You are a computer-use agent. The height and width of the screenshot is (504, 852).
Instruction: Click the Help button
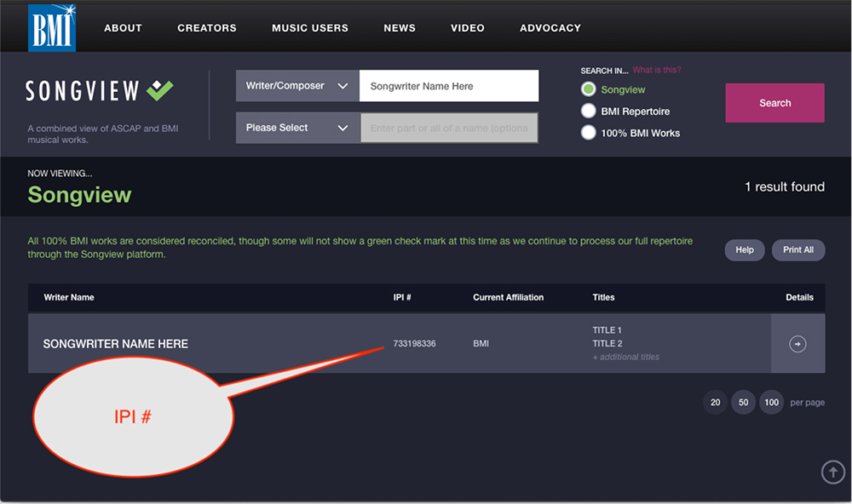pyautogui.click(x=745, y=249)
